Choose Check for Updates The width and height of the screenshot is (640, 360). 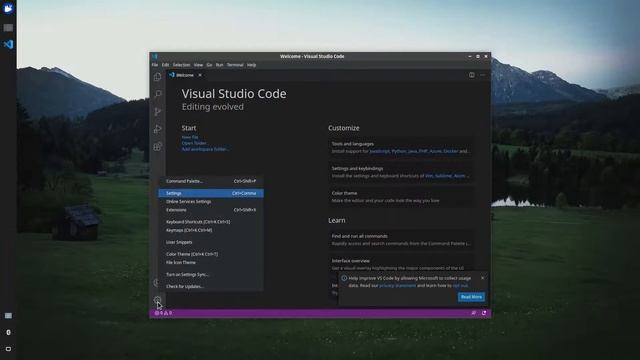tap(211, 287)
